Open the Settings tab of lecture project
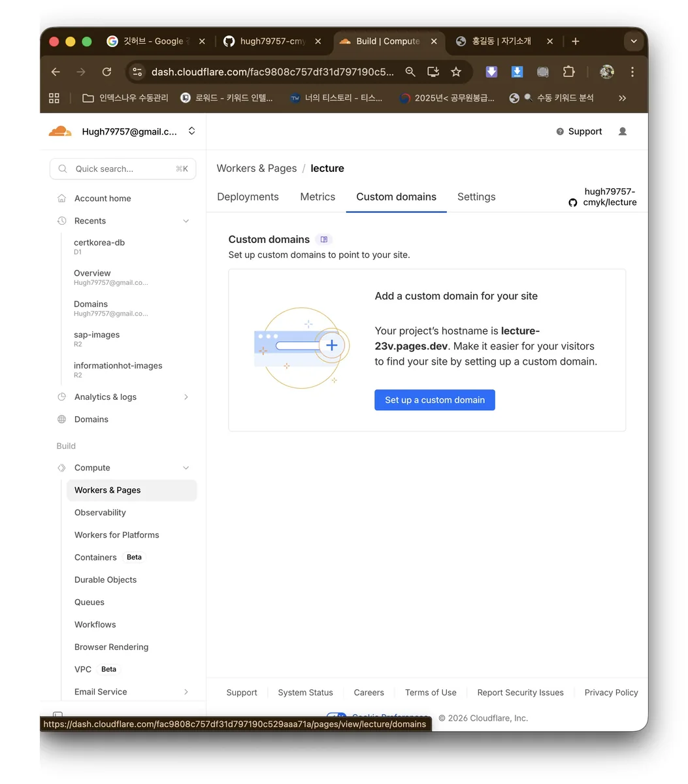The height and width of the screenshot is (784, 688). coord(476,197)
